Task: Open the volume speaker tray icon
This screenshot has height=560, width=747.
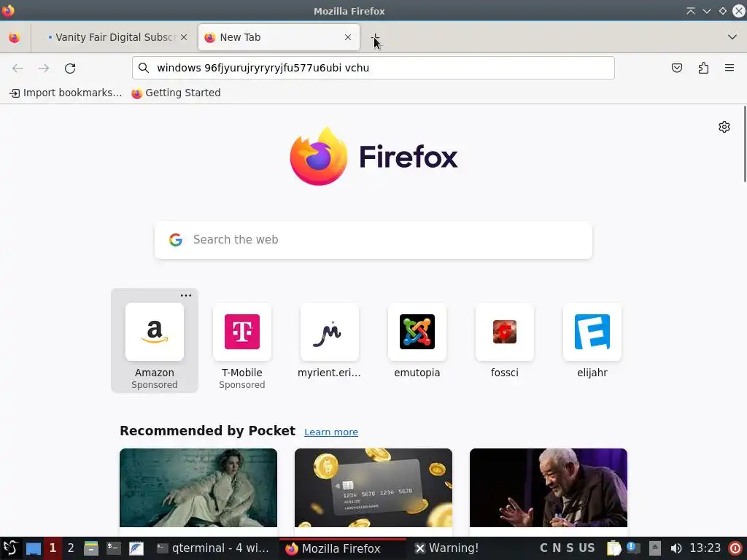Action: pyautogui.click(x=676, y=548)
